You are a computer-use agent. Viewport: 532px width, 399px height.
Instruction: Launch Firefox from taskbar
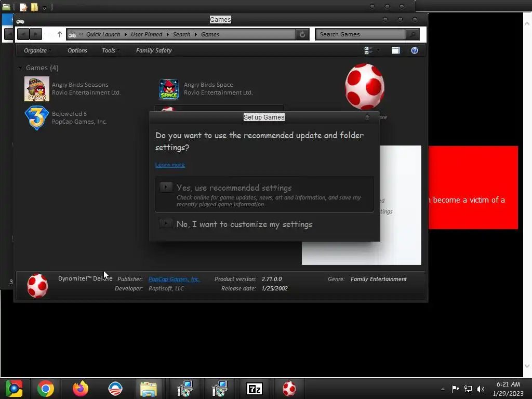tap(81, 389)
